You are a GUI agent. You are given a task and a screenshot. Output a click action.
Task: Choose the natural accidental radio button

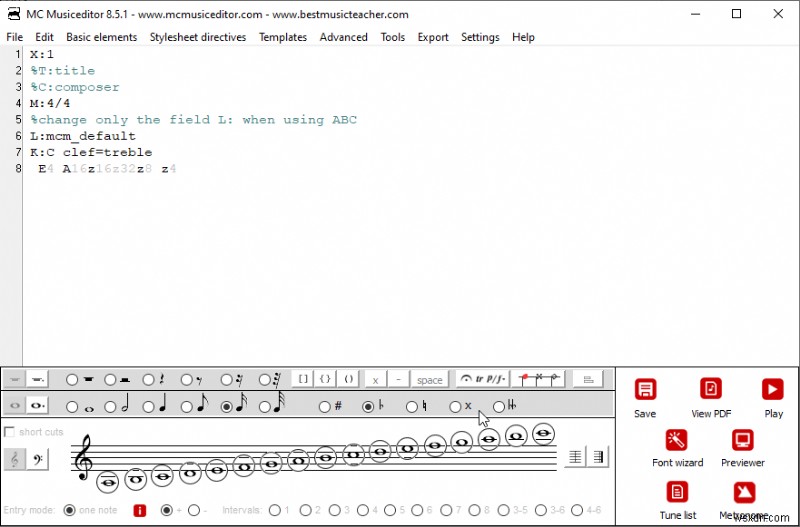(x=412, y=407)
